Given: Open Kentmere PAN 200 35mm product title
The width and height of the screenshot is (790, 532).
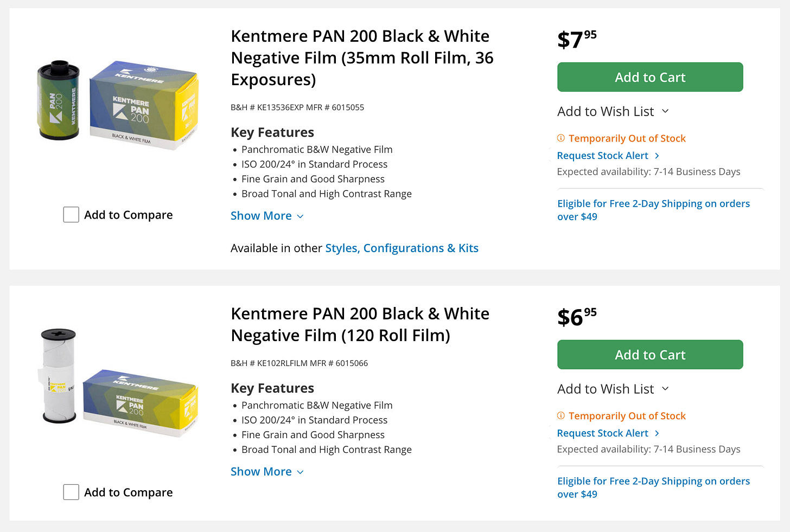Looking at the screenshot, I should 362,57.
